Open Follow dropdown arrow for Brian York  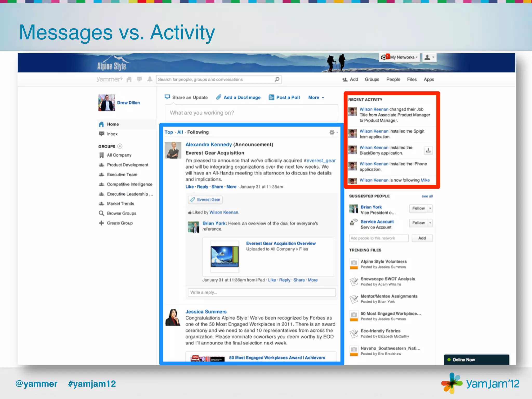pyautogui.click(x=430, y=208)
